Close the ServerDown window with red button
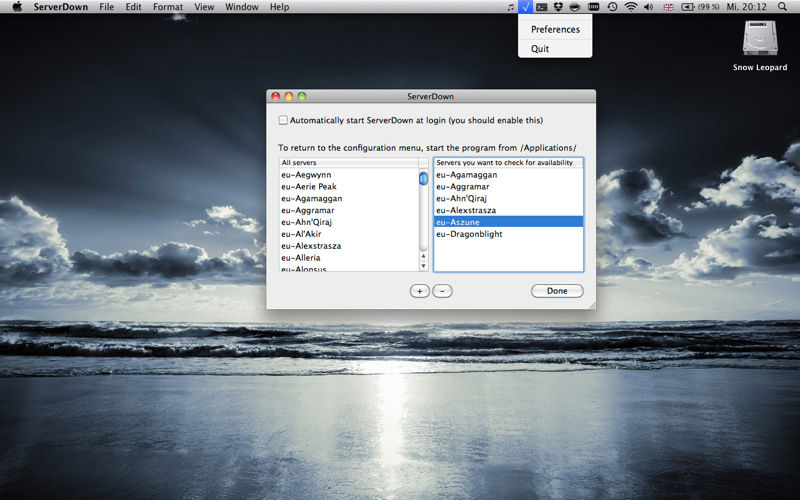 coord(276,96)
